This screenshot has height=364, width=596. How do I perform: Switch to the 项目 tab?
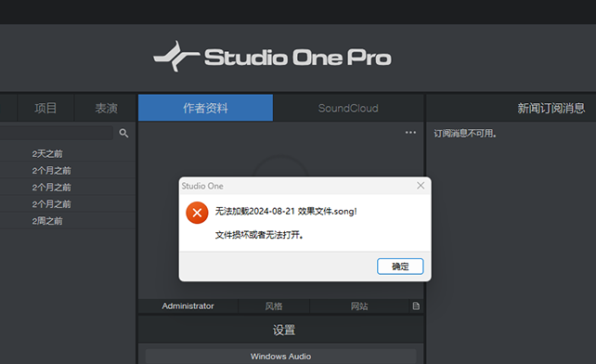pos(45,108)
